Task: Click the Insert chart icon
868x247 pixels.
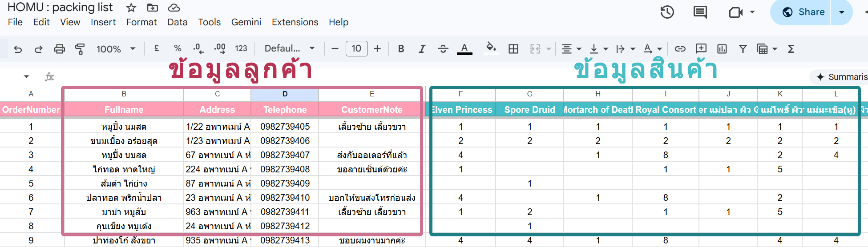Action: coord(722,49)
